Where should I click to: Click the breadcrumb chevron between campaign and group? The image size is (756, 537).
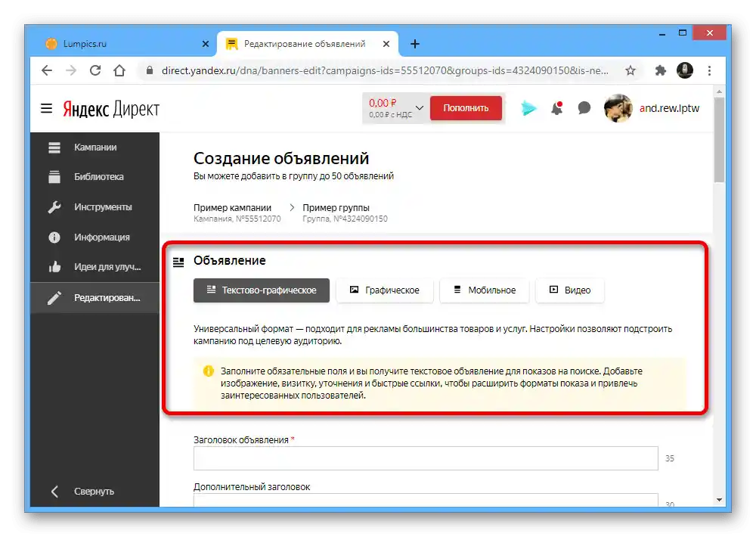(x=292, y=207)
